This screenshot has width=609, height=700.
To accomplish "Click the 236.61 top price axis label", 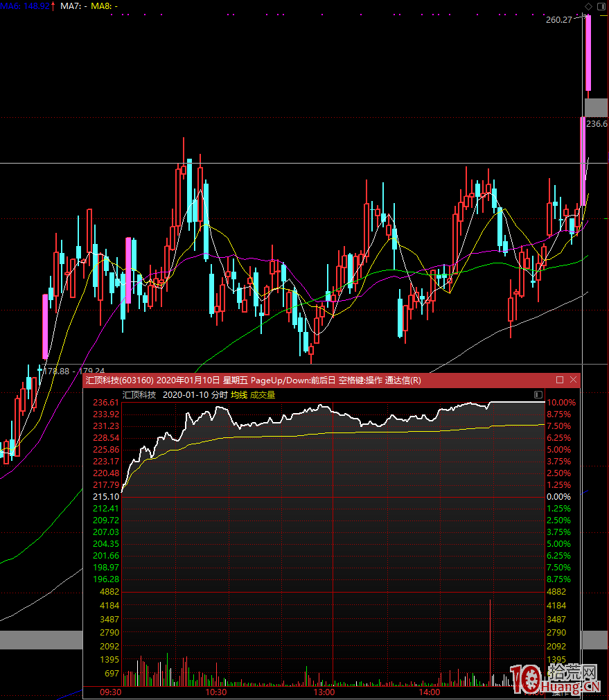I will (x=106, y=403).
